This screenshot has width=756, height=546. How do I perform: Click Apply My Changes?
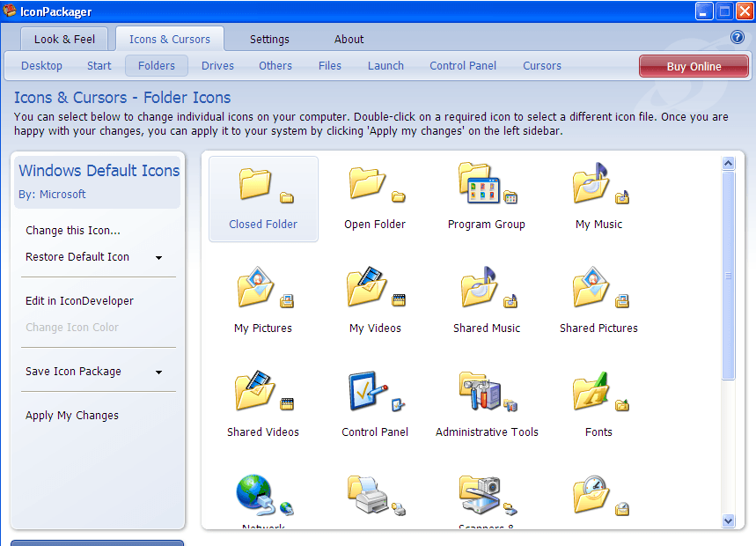71,415
